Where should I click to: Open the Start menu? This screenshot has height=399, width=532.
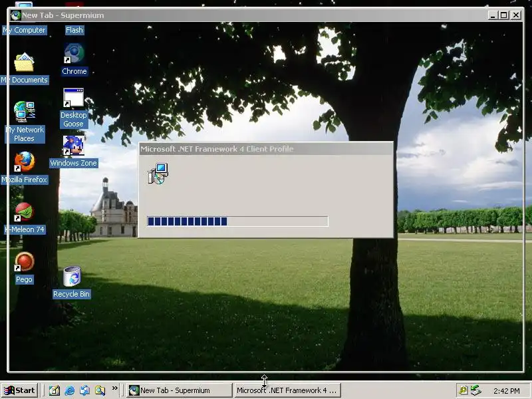(x=19, y=390)
